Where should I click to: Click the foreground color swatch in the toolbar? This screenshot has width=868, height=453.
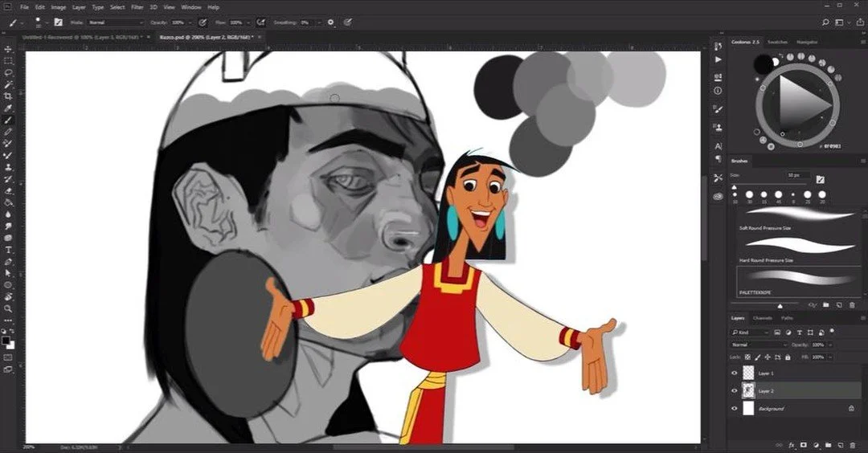6,341
